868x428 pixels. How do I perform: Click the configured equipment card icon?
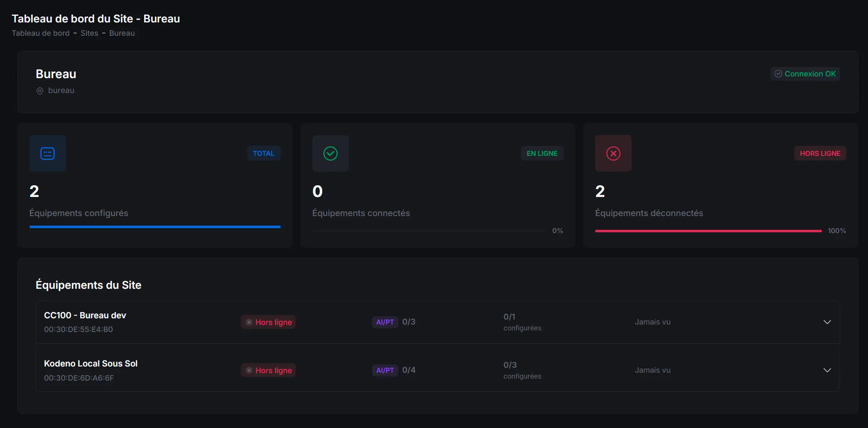[47, 153]
